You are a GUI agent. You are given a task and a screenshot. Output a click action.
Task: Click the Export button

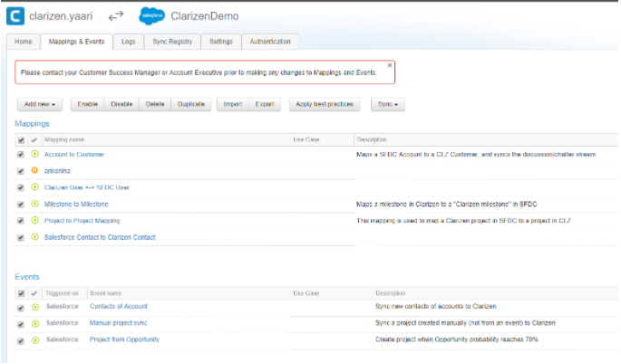265,104
